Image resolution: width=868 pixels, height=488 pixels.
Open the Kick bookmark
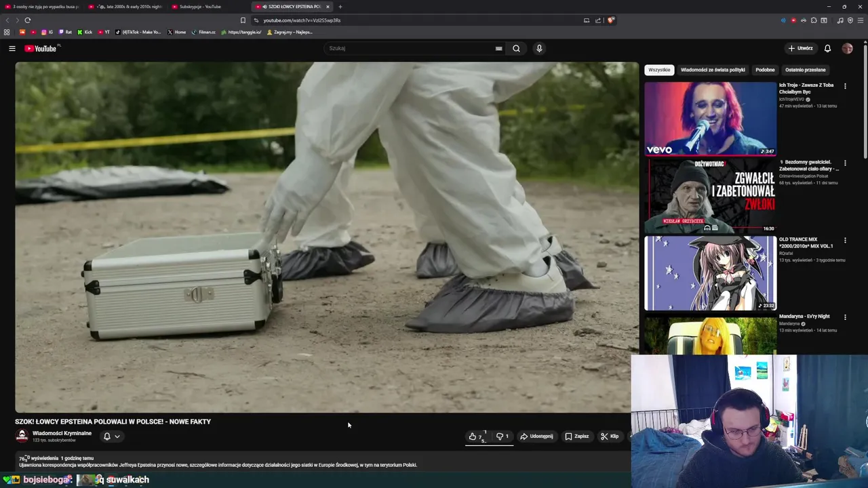[85, 32]
